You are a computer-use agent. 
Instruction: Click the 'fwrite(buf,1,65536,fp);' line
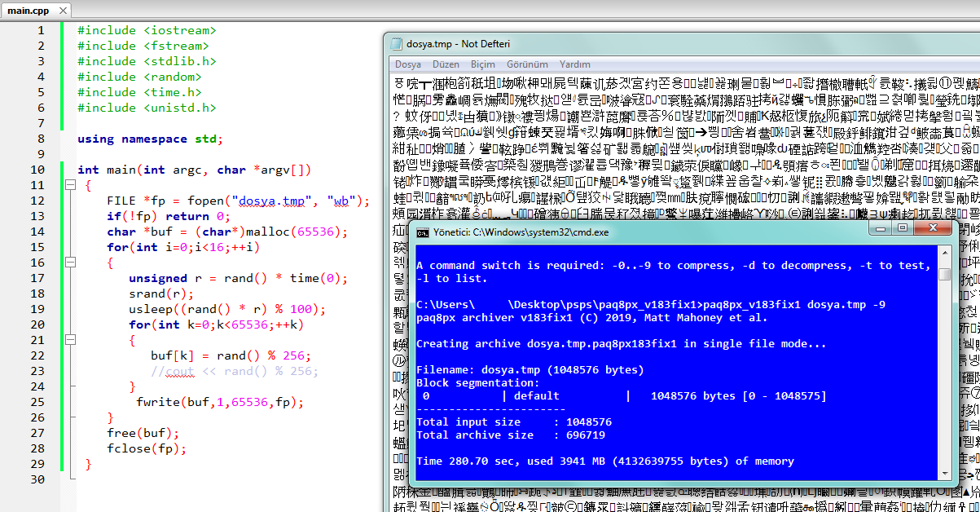point(220,402)
